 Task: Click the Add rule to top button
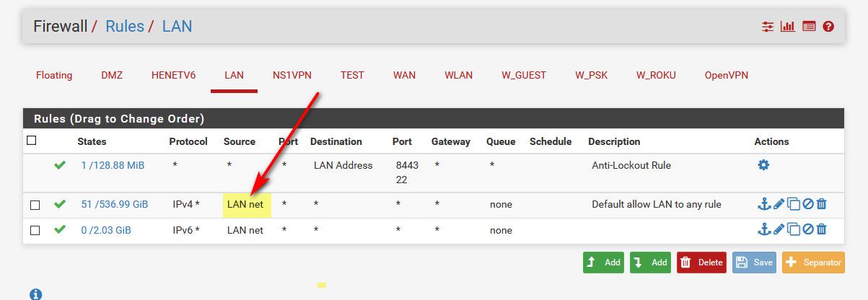(603, 262)
